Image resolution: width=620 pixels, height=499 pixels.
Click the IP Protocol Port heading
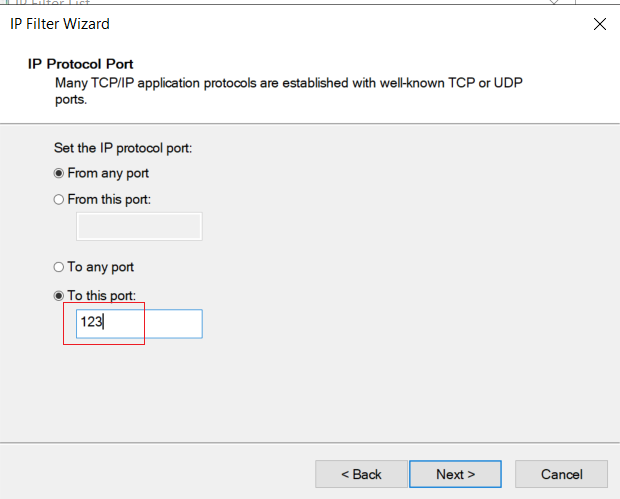(80, 64)
